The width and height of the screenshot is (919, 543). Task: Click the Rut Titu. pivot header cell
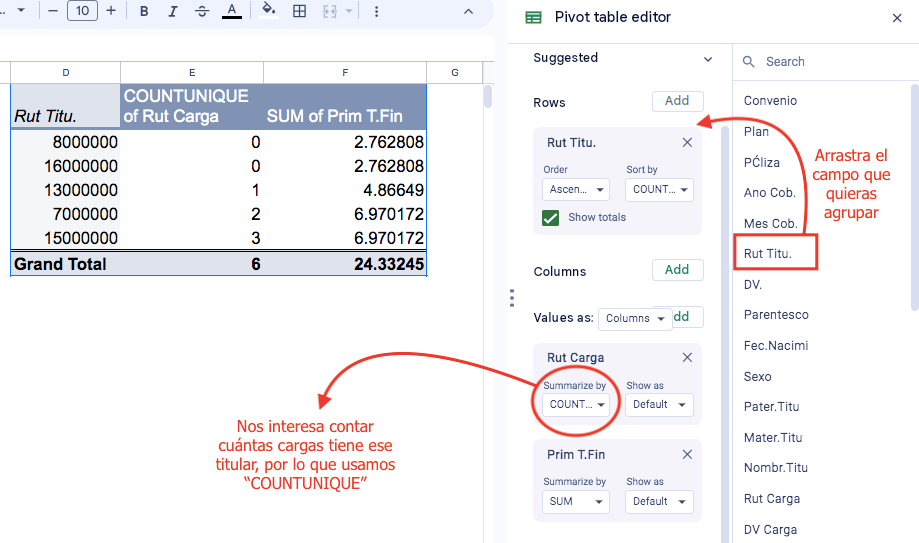click(x=66, y=106)
